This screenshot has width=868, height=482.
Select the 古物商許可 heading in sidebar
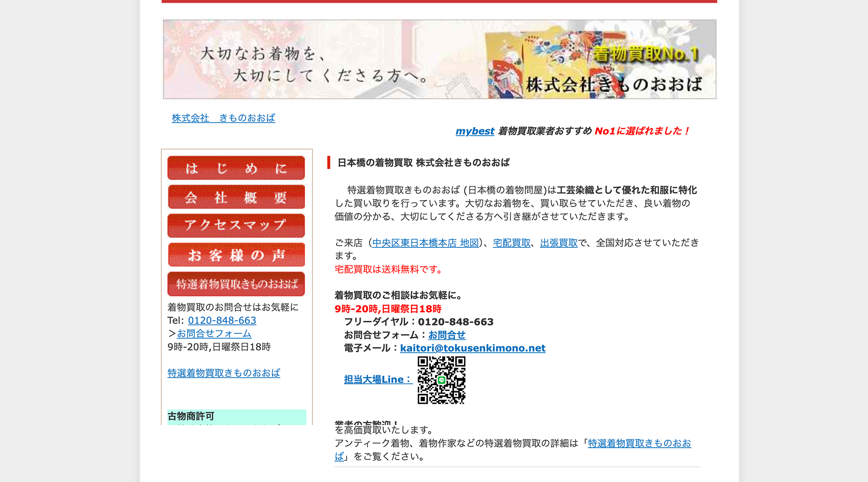(191, 416)
